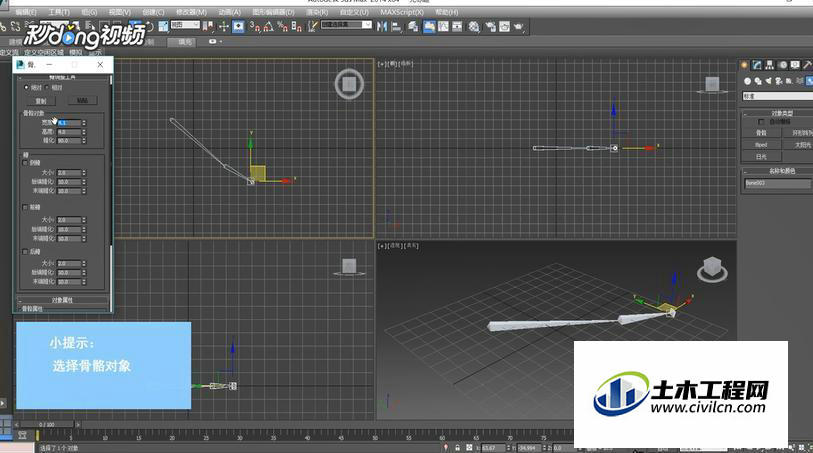Open the Layer Manager icon
The image size is (813, 453).
point(413,26)
